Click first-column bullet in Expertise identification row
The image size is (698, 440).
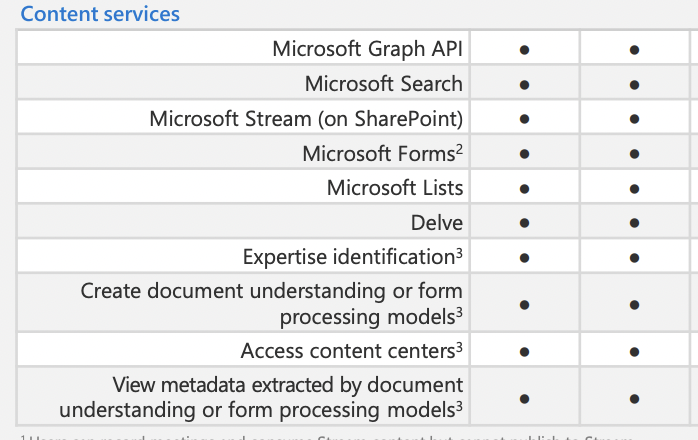(x=524, y=258)
